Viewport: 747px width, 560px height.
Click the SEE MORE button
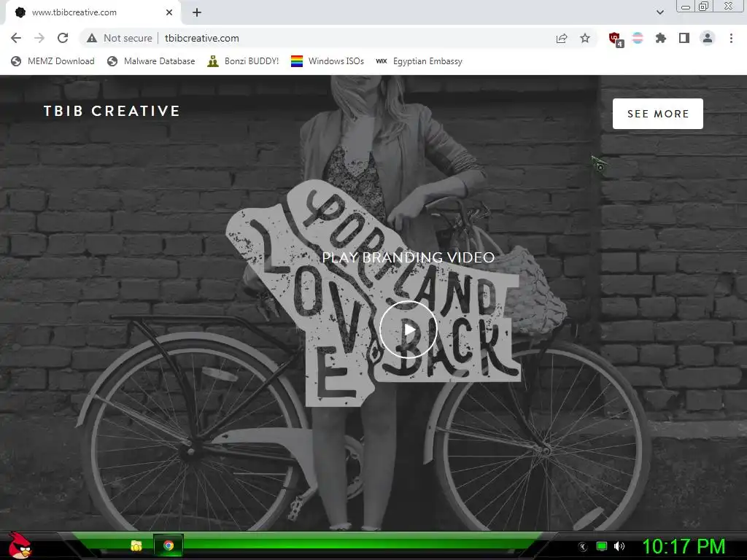coord(657,113)
